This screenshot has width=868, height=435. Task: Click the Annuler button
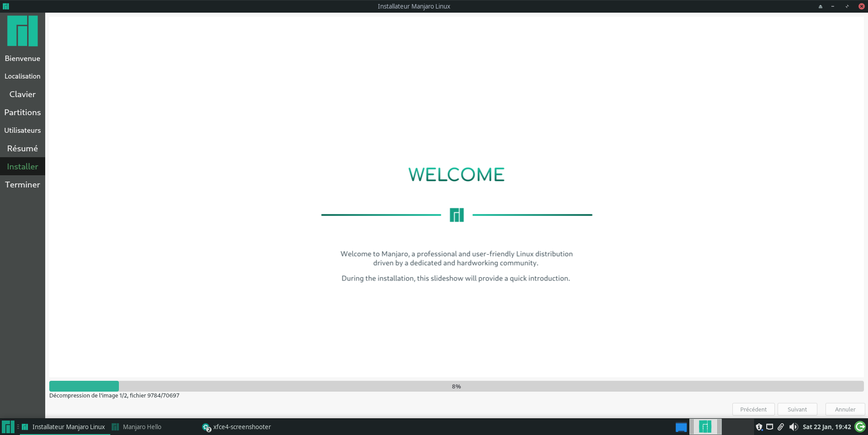(x=844, y=409)
